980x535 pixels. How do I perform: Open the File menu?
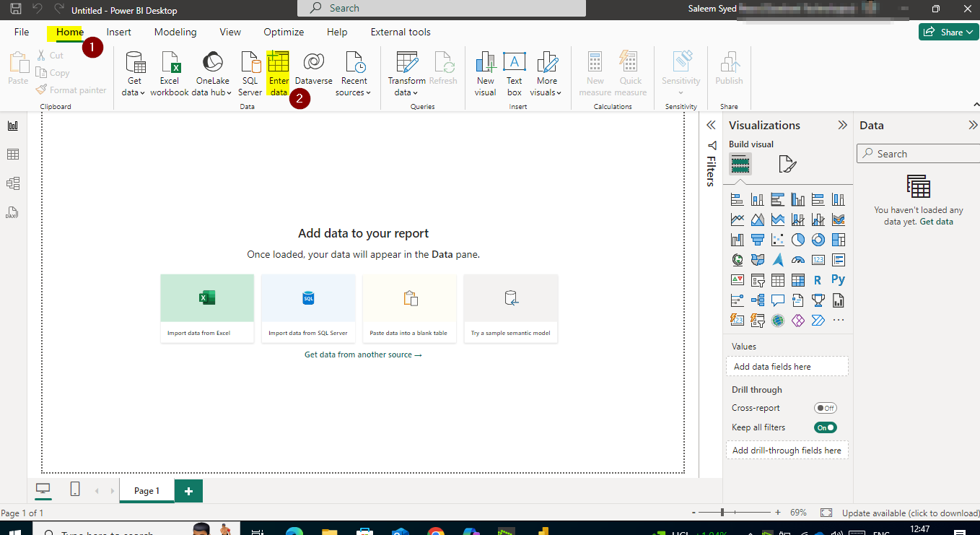tap(22, 32)
